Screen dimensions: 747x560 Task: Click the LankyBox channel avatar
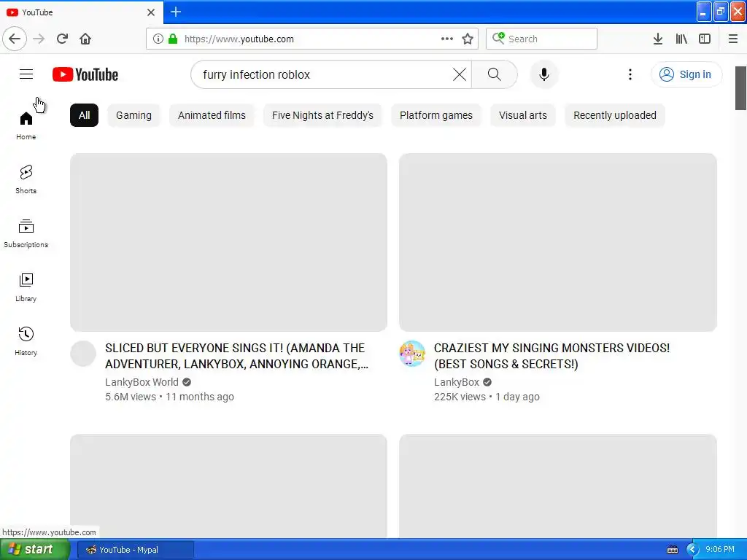(x=412, y=354)
